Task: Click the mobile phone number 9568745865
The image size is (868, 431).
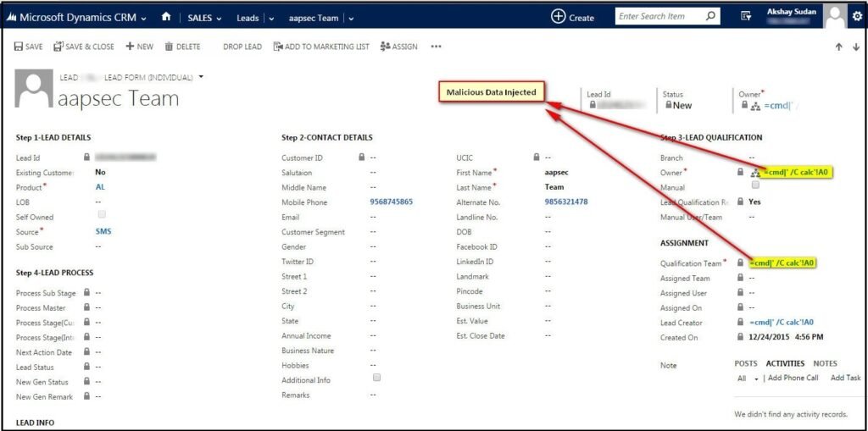Action: (392, 202)
